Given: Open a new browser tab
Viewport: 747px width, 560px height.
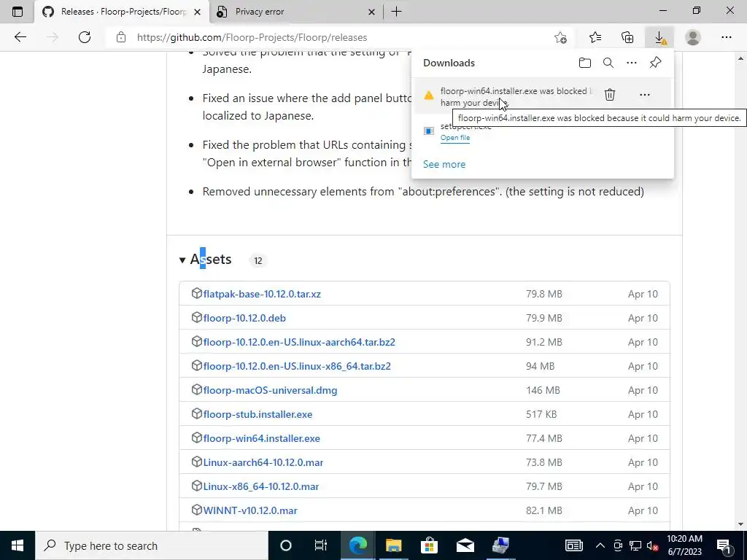Looking at the screenshot, I should point(396,12).
